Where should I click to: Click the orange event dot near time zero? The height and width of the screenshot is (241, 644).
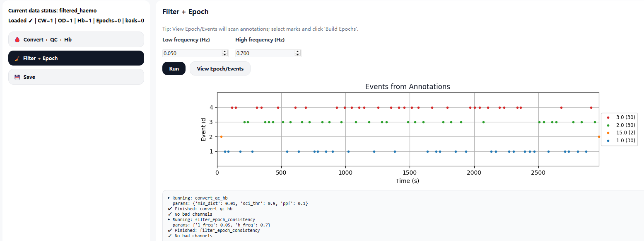(221, 136)
